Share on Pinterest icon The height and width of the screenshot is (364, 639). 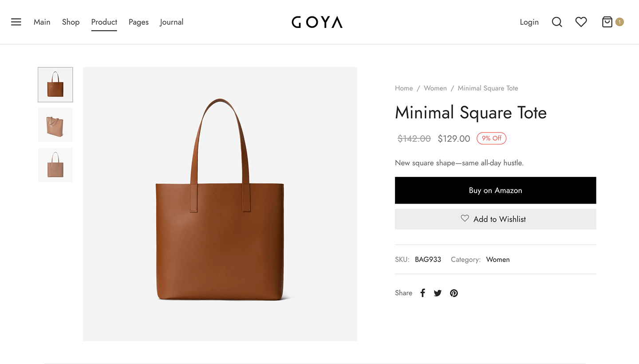[454, 293]
